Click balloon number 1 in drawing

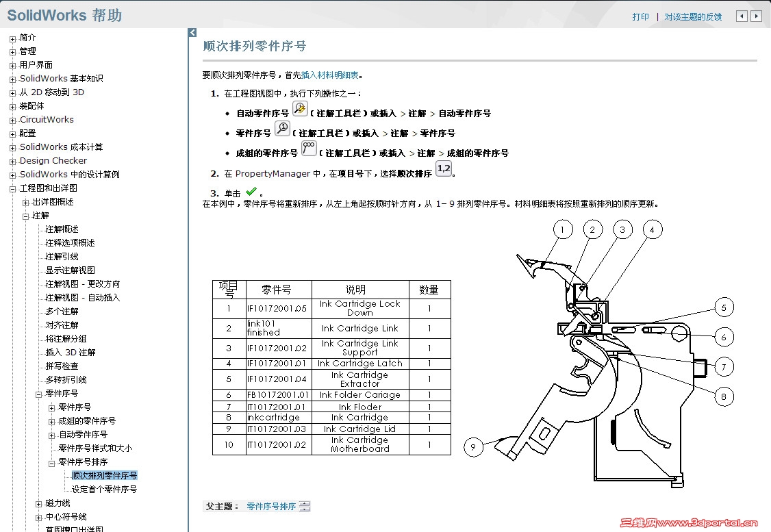click(x=563, y=229)
